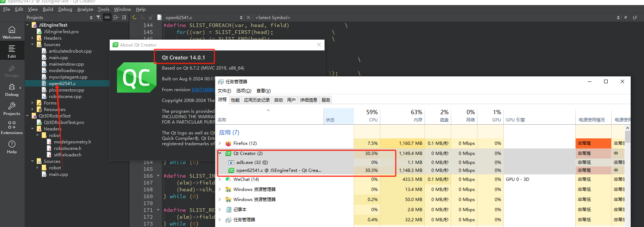Click the WeChat icon in Task Manager list

click(228, 179)
